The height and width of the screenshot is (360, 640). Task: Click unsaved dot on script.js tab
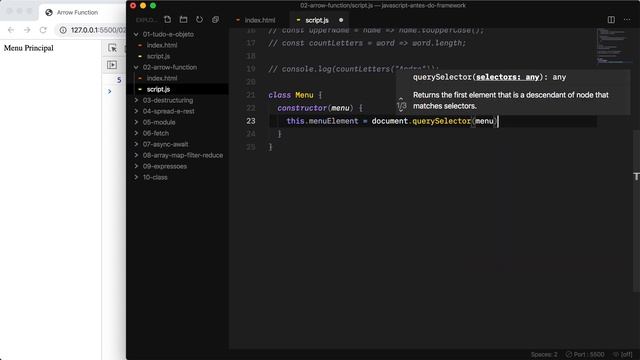click(x=341, y=20)
